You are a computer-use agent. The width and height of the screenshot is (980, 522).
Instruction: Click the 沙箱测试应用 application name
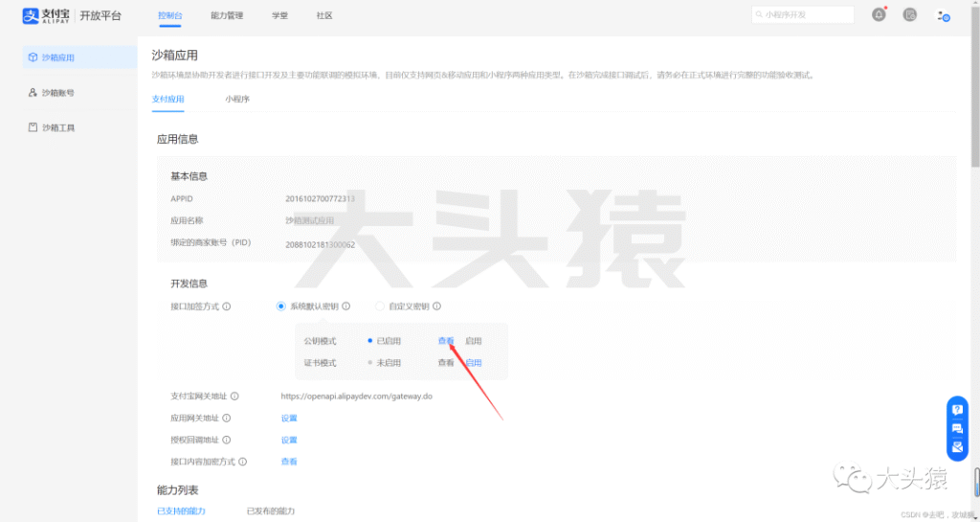coord(309,220)
